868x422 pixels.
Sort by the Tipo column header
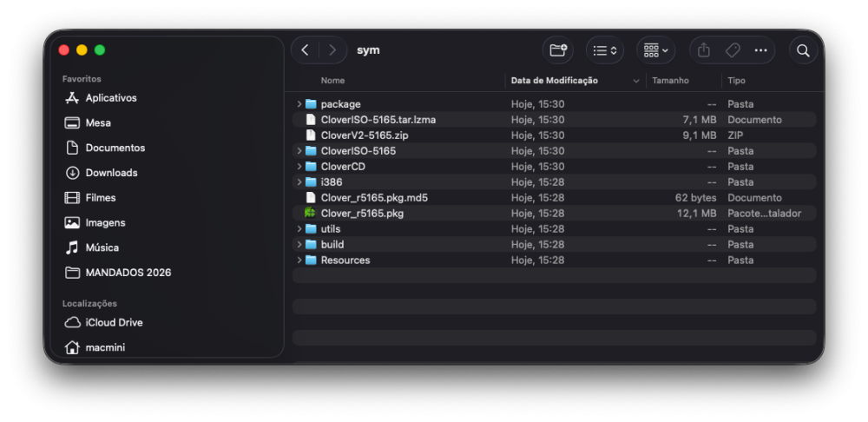pos(736,80)
